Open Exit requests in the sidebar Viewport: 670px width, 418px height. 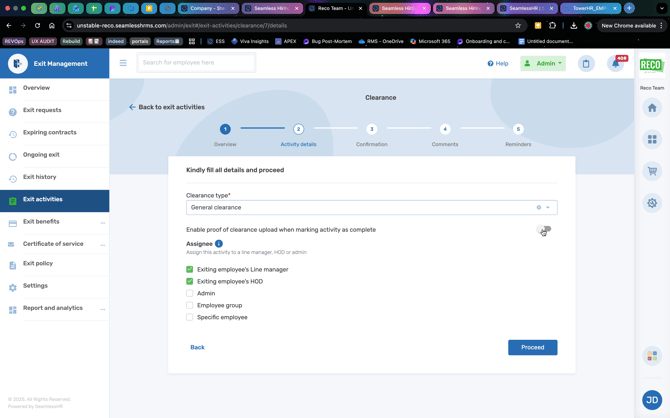pos(42,110)
